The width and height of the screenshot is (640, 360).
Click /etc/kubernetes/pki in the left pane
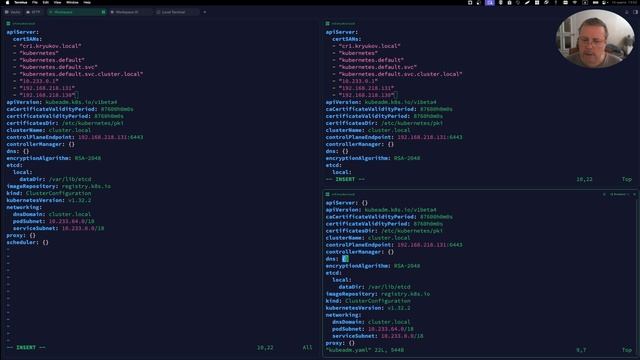pos(93,123)
